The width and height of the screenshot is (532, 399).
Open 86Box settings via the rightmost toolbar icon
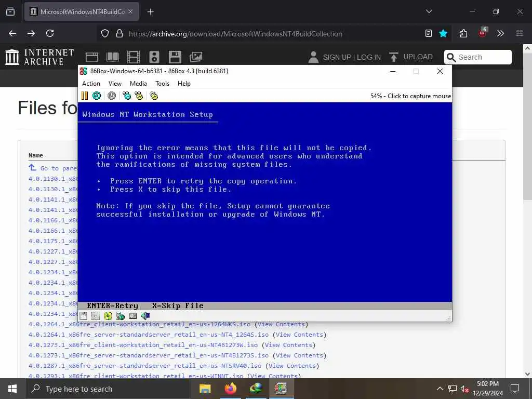(x=154, y=96)
